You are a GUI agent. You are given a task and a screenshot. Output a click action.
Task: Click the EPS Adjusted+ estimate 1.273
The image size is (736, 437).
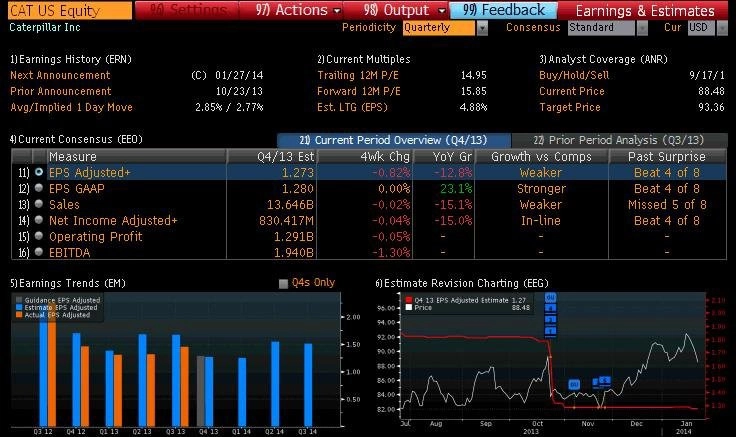[298, 173]
